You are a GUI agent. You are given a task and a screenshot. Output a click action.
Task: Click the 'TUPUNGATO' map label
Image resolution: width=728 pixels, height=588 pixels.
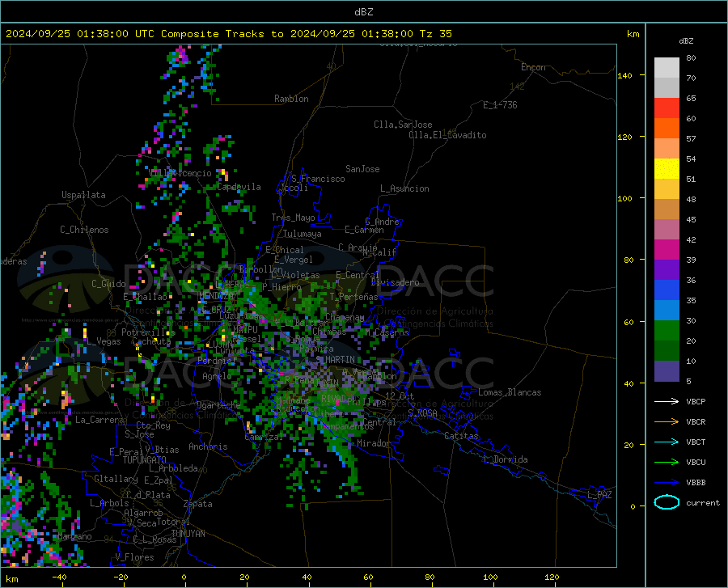(145, 460)
